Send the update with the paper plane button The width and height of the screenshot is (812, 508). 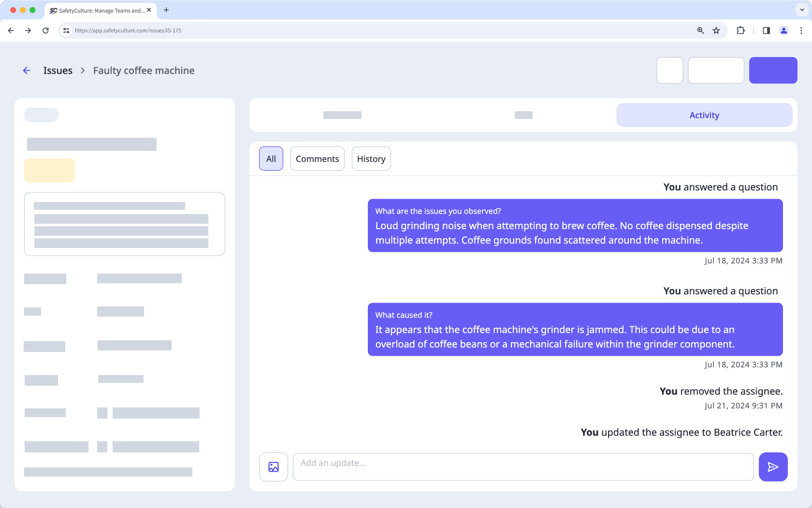pyautogui.click(x=773, y=467)
